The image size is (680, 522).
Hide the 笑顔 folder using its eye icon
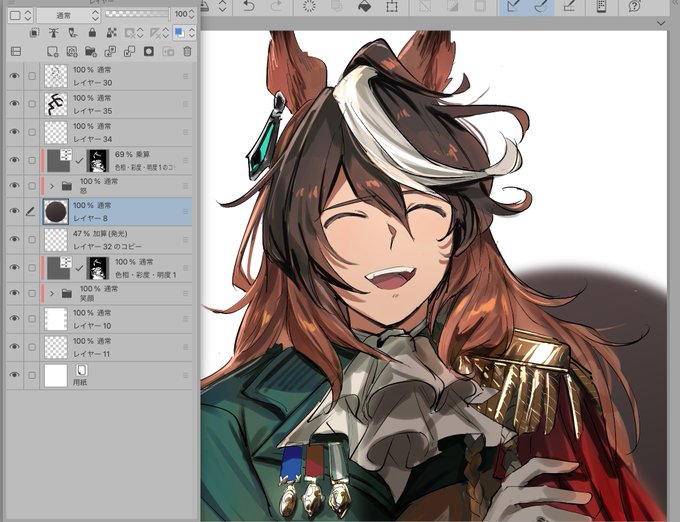pos(14,293)
